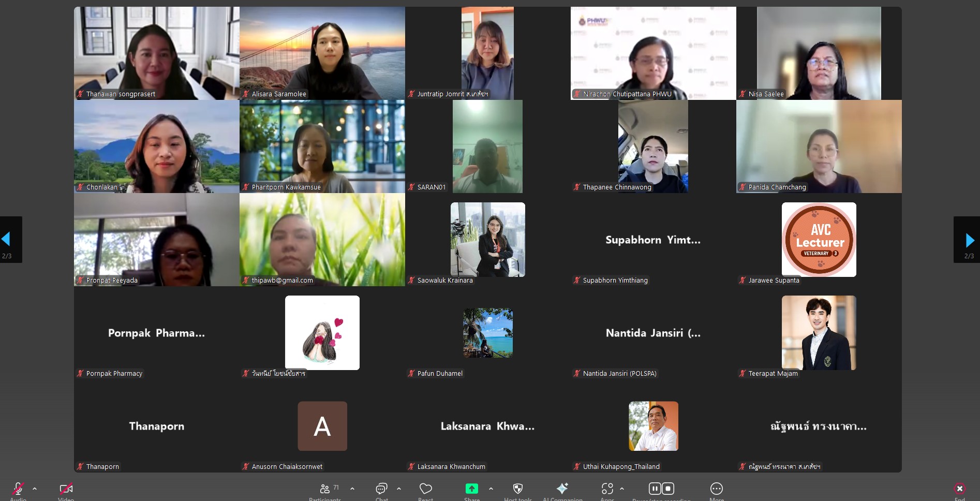Select Teerapat Majam's profile thumbnail
Screen dimensions: 980x501
[x=819, y=333]
